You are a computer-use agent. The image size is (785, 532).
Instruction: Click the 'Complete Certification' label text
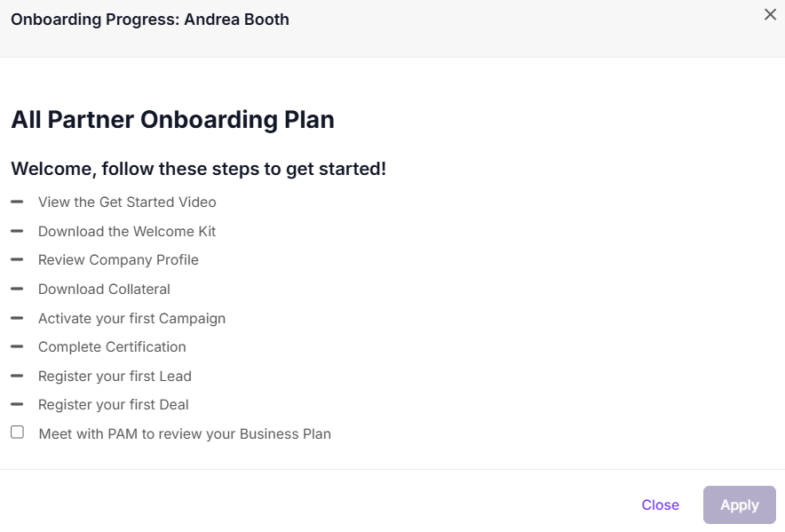coord(112,346)
